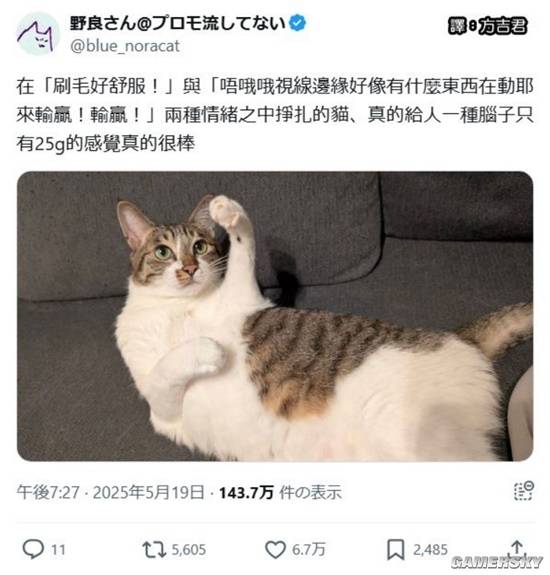Click the 11 replies count
550x575 pixels.
(x=58, y=550)
